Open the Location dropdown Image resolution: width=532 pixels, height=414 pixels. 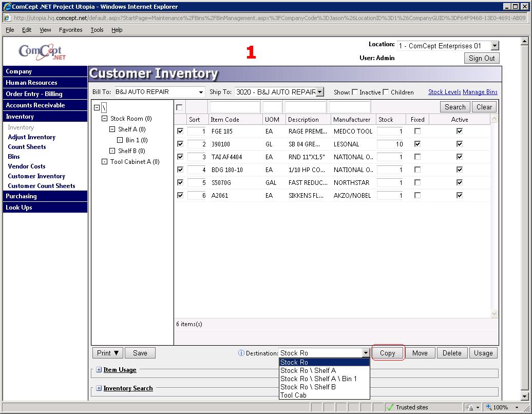tap(495, 46)
